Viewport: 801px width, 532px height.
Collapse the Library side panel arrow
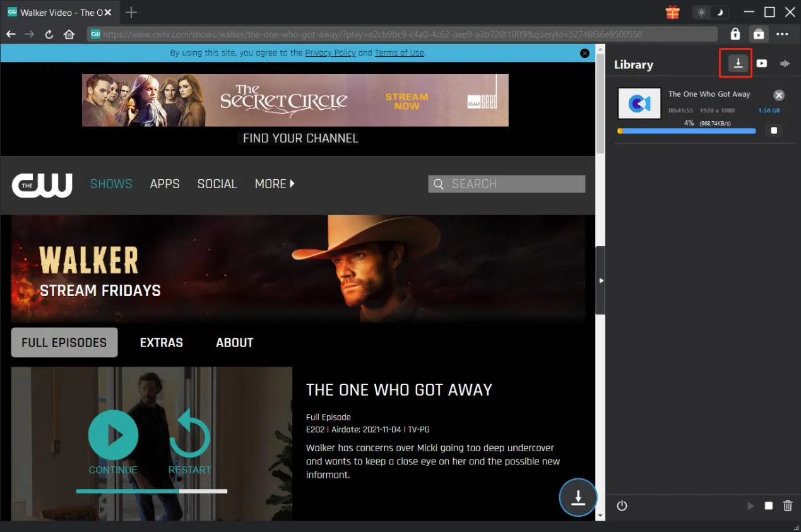click(601, 280)
